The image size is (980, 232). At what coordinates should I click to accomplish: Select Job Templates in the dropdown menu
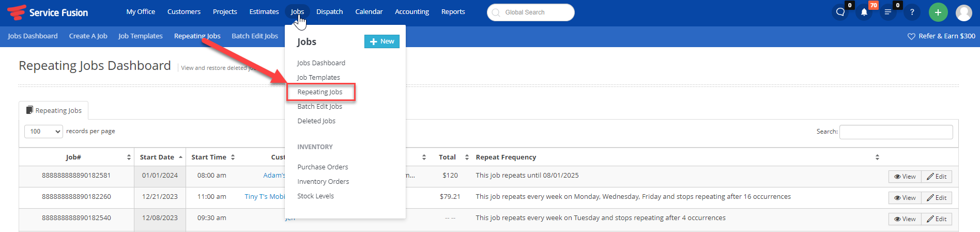pos(318,78)
